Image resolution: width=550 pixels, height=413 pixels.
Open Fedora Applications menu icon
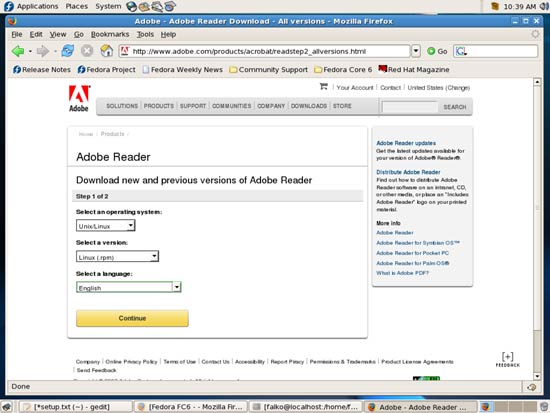coord(9,6)
